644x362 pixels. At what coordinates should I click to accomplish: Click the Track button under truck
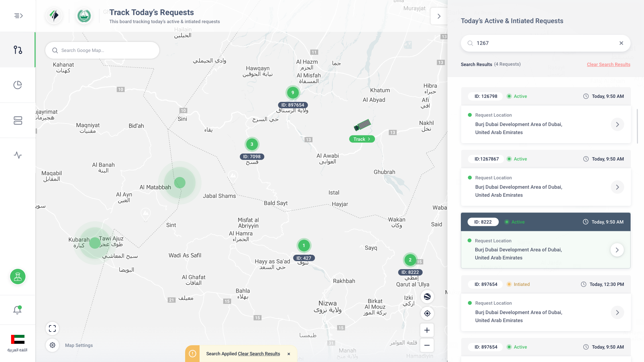(x=362, y=139)
